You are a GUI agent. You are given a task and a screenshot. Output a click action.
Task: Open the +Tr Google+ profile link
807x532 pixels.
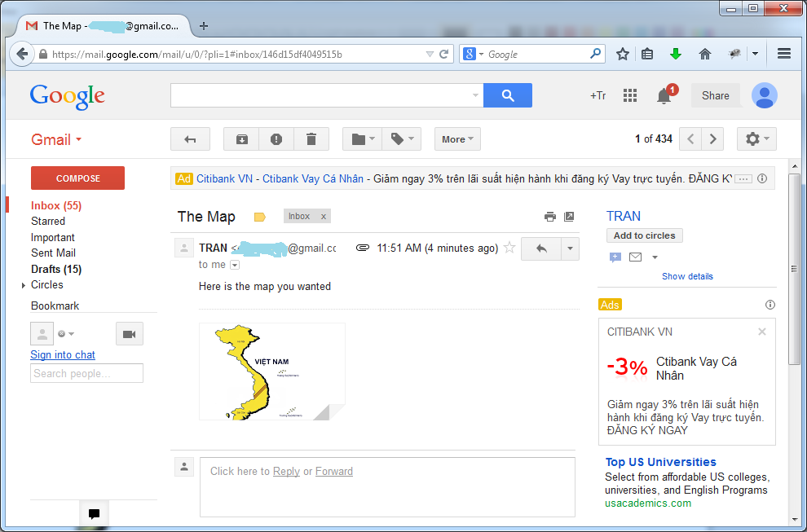coord(598,95)
